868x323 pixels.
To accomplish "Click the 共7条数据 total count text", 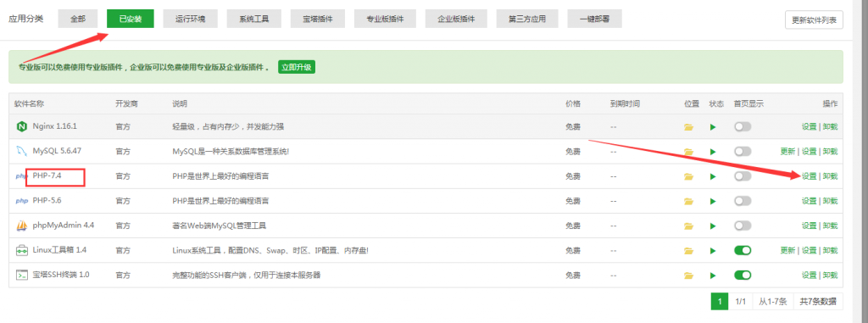I will 818,302.
